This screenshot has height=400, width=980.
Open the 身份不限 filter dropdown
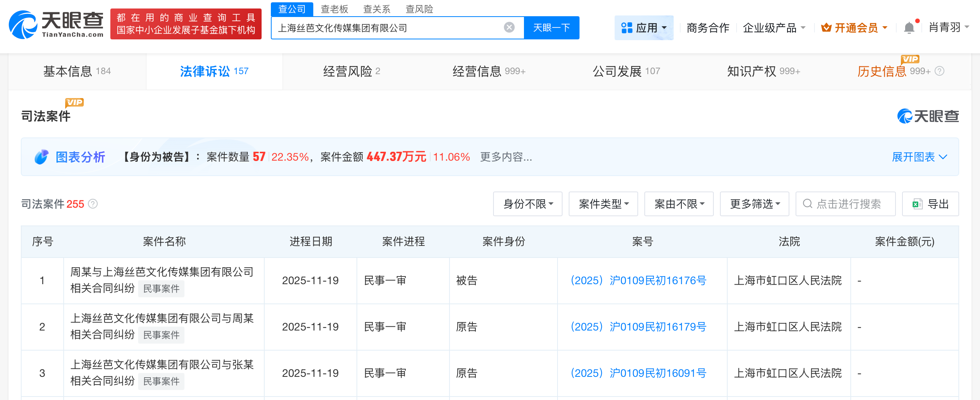527,204
